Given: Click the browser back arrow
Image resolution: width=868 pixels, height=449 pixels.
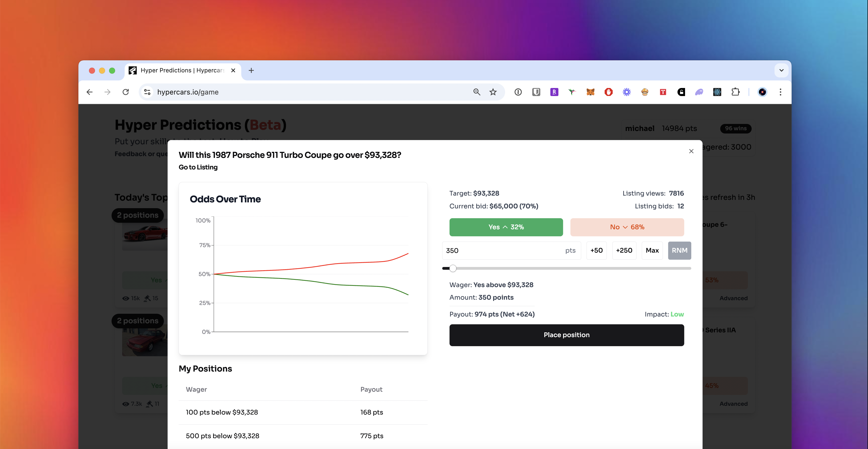Looking at the screenshot, I should [89, 92].
